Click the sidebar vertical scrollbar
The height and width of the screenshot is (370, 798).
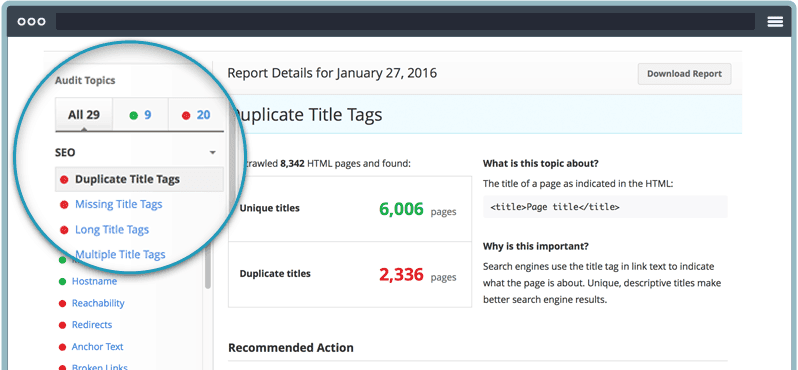click(208, 267)
